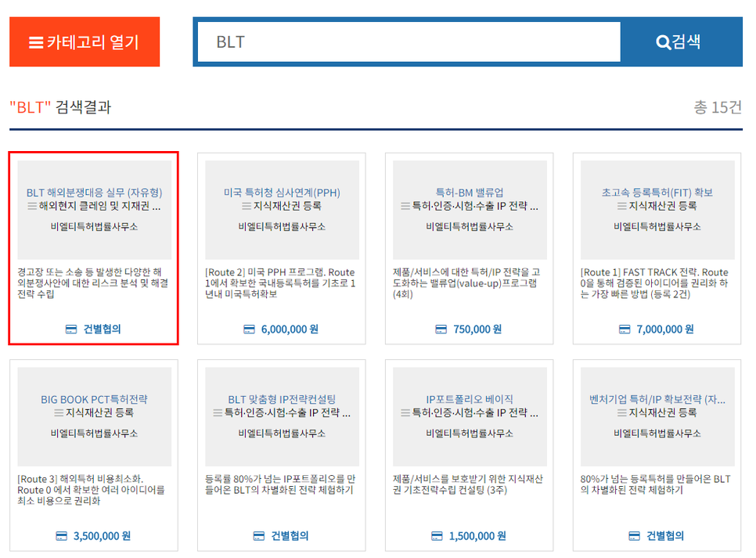Click the list icon in 벤처기업 특허/IP 확보전략 card
Image resolution: width=756 pixels, height=558 pixels.
tap(622, 413)
